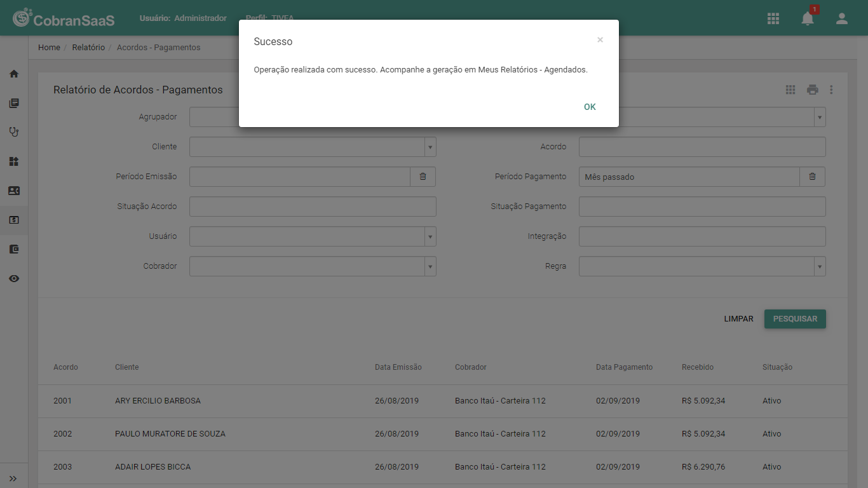Select agreement number 2002
Image resolution: width=868 pixels, height=488 pixels.
coord(63,434)
